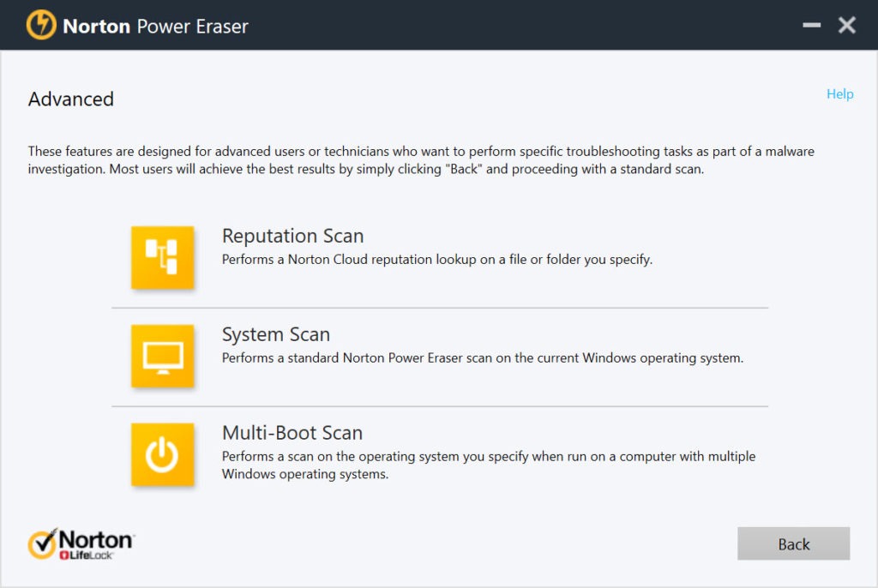Viewport: 878px width, 588px height.
Task: Click the Norton checkmark logo at bottom left
Action: tap(43, 543)
